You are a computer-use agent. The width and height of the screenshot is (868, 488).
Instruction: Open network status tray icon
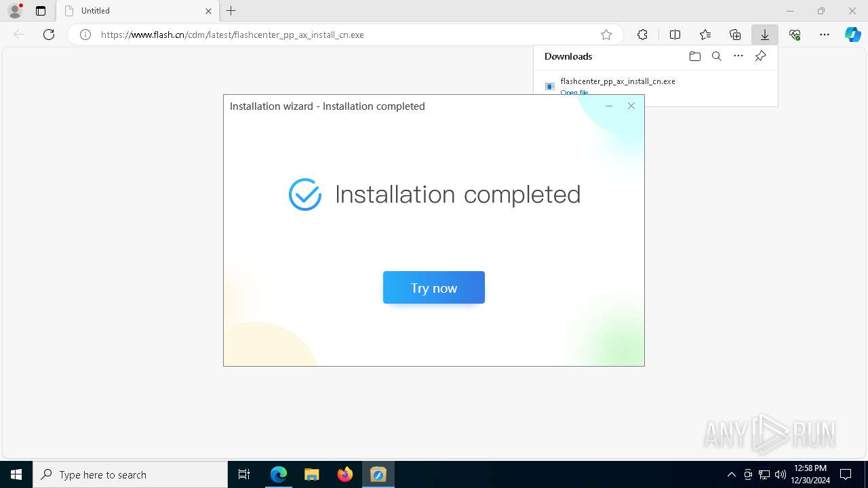tap(764, 474)
